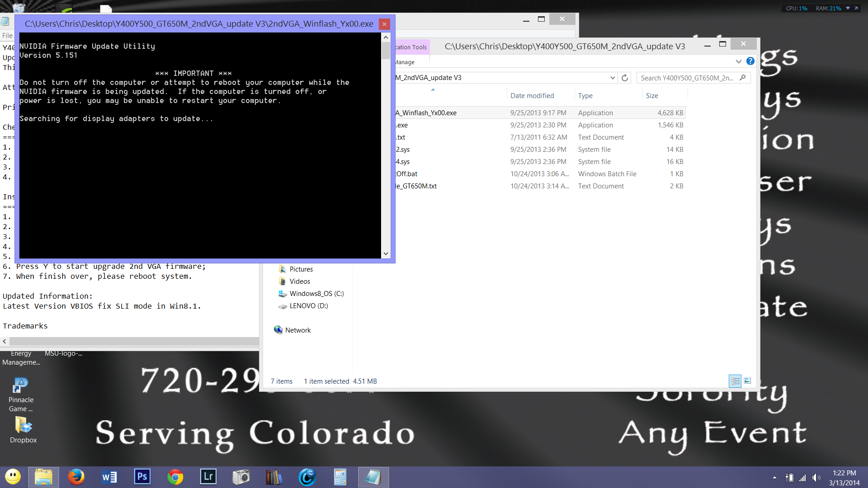Switch Explorer to details view
The image size is (868, 488).
(735, 381)
